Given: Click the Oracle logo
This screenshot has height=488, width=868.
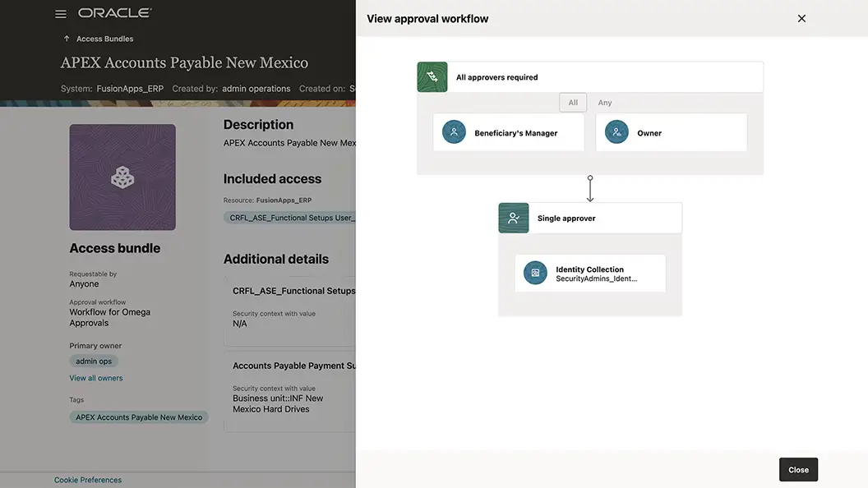Looking at the screenshot, I should click(114, 12).
